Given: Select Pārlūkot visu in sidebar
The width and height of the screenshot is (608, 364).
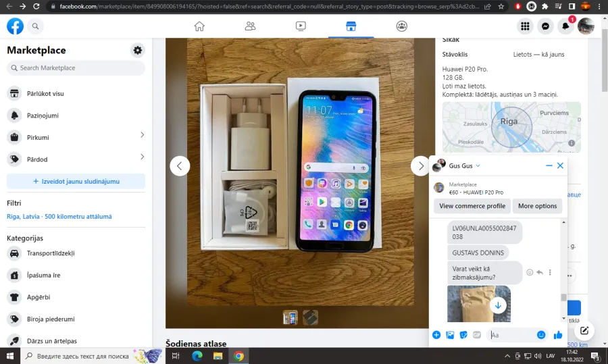Looking at the screenshot, I should [76, 93].
